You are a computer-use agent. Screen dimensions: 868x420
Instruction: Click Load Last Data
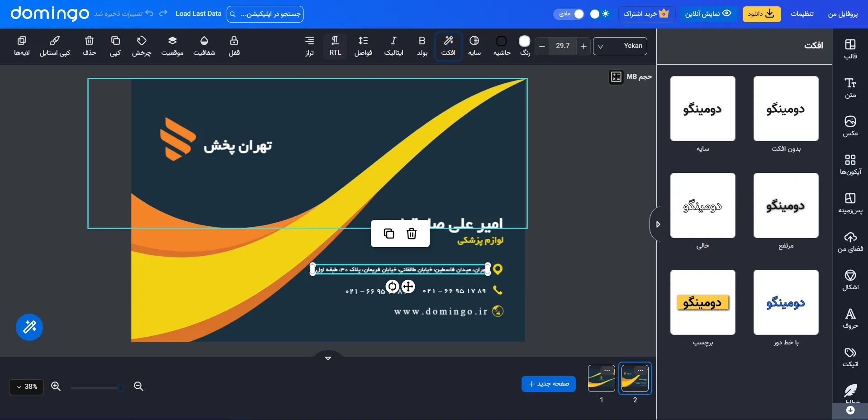coord(199,14)
